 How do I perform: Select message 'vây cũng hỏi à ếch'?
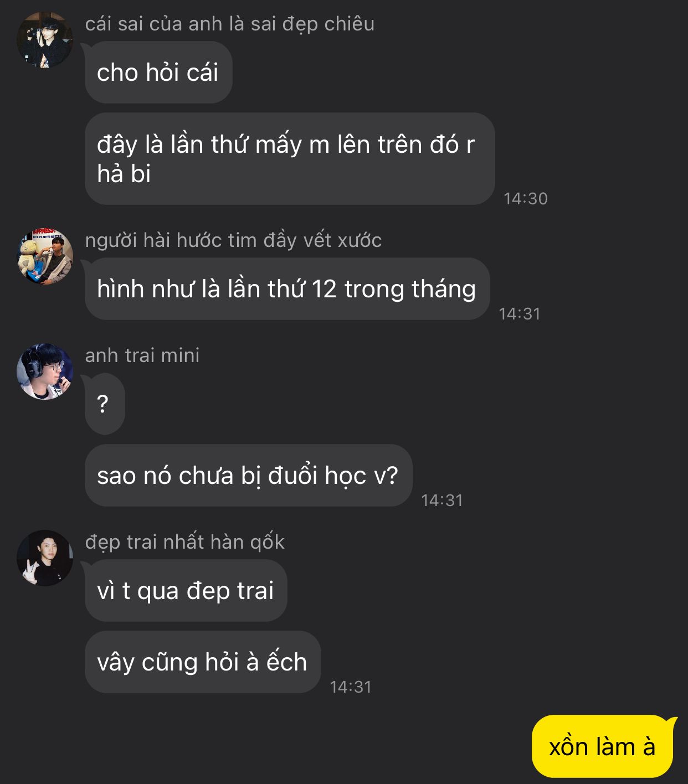click(x=203, y=662)
